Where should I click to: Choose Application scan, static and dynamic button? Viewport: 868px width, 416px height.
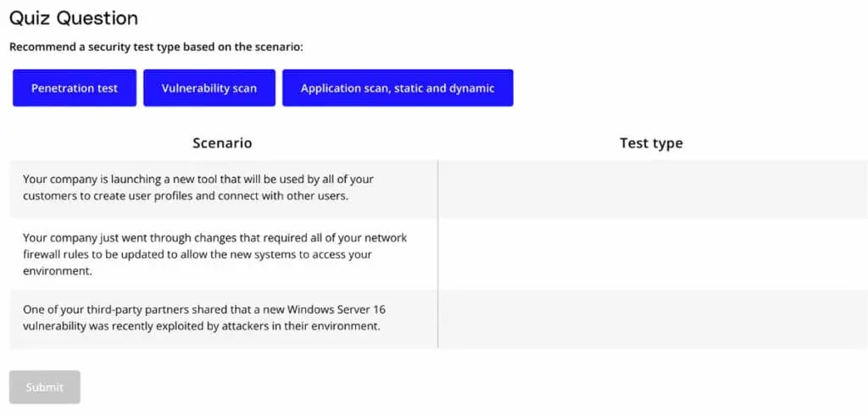coord(398,88)
